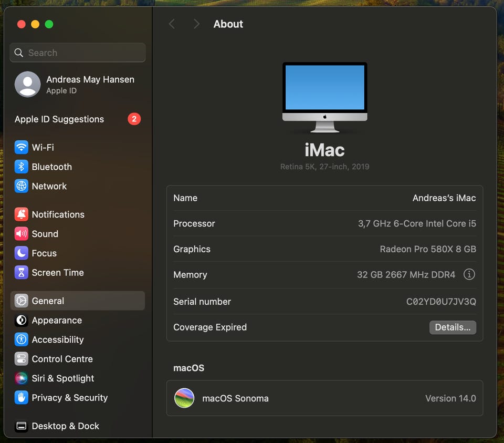Open Control Centre via its icon
The height and width of the screenshot is (443, 504).
click(21, 359)
